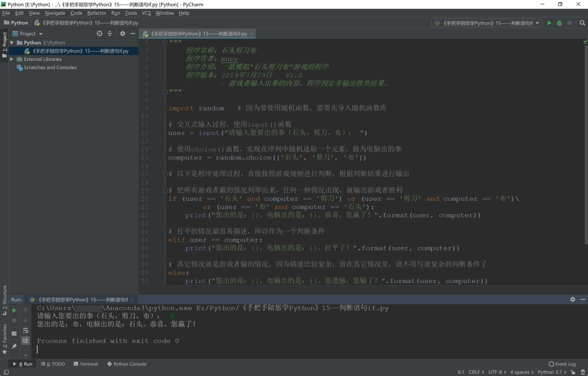Select the if.py file in Project tree

pyautogui.click(x=73, y=51)
